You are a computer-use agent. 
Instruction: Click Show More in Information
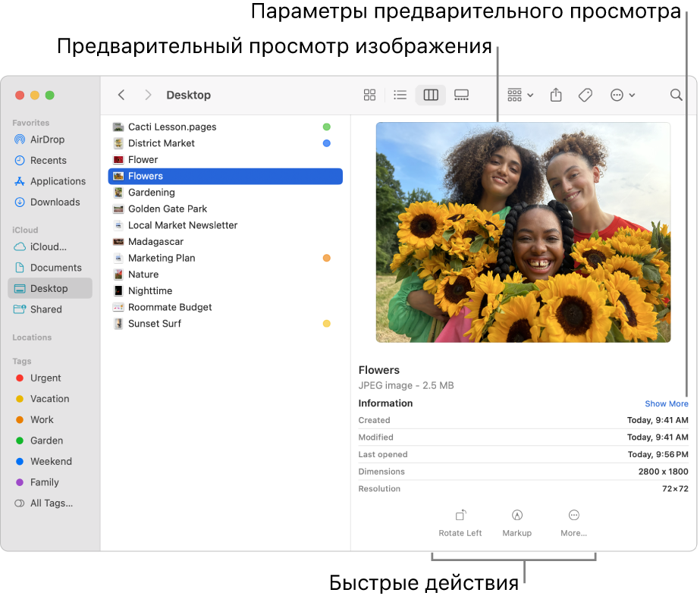click(666, 403)
